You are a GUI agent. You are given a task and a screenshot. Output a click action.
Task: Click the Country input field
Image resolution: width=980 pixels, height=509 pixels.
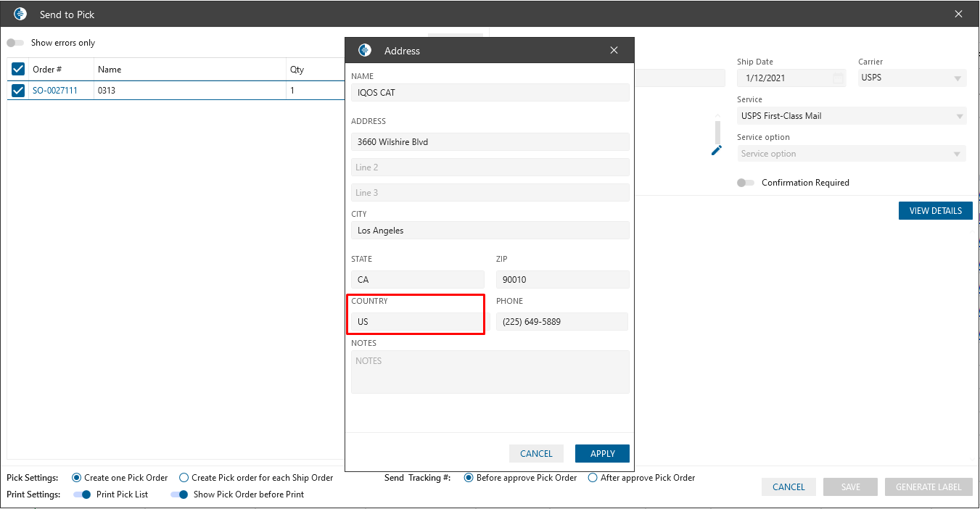click(x=417, y=321)
